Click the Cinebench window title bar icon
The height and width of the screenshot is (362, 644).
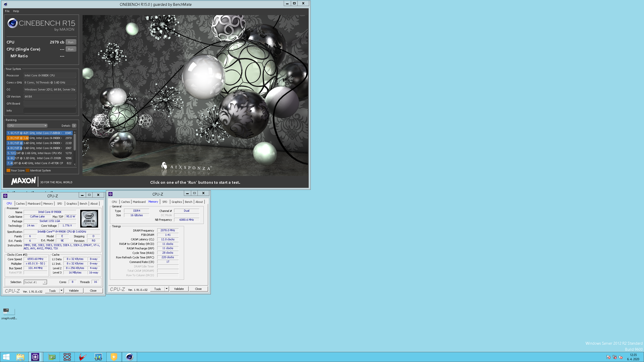tap(6, 4)
